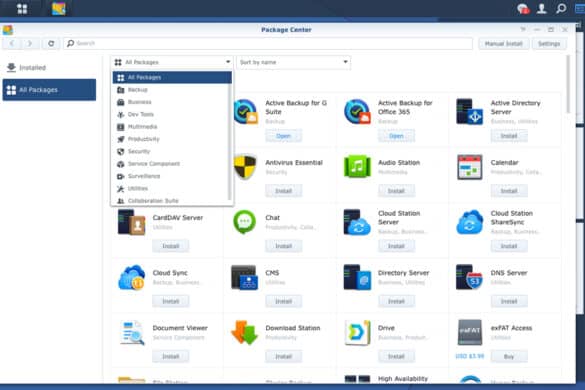Open Active Backup for Office 365
The height and width of the screenshot is (390, 585).
[x=396, y=136]
